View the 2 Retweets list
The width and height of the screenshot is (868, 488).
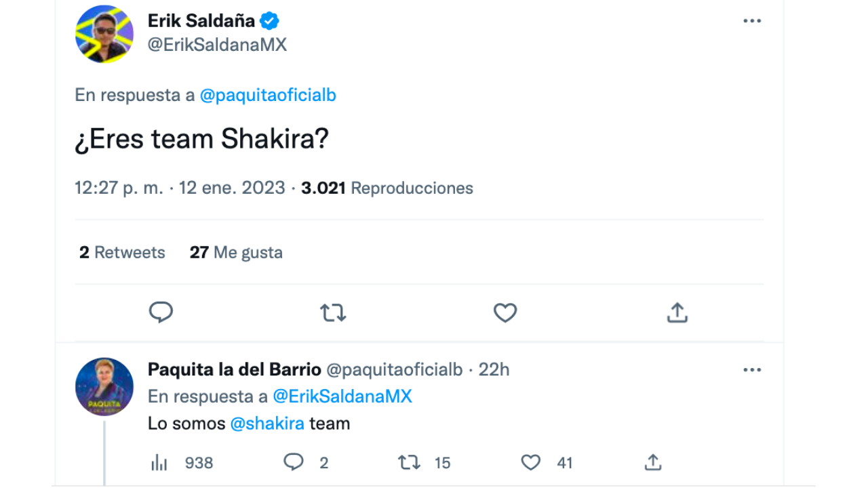122,253
